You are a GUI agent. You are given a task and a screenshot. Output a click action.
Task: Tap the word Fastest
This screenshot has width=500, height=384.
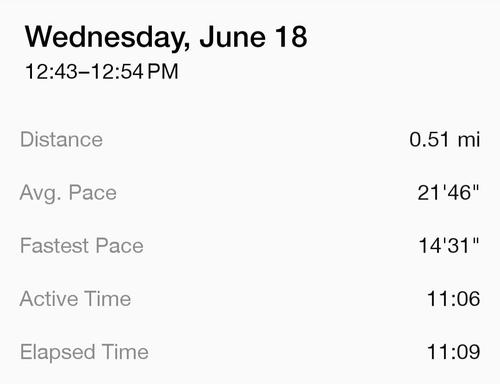tap(54, 246)
